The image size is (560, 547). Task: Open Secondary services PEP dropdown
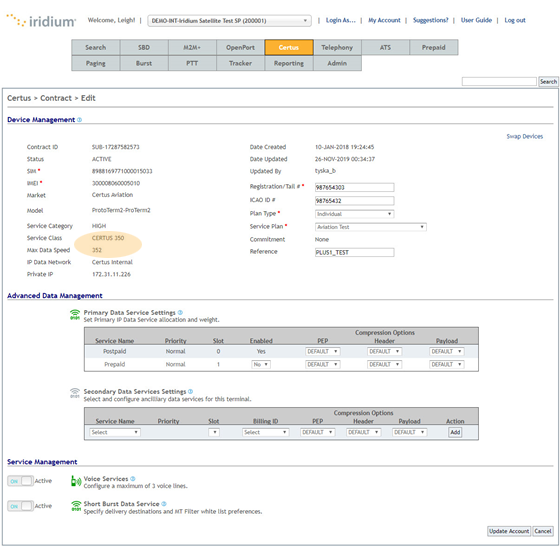(x=318, y=432)
